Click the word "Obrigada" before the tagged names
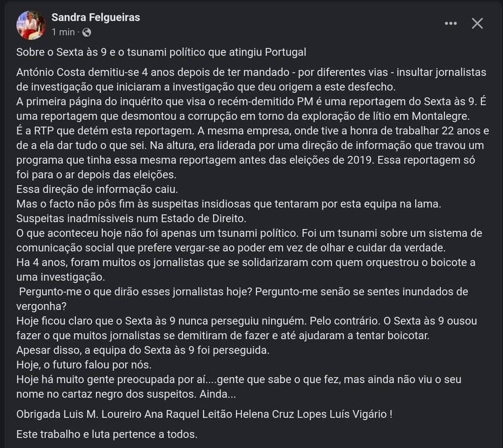 38,414
